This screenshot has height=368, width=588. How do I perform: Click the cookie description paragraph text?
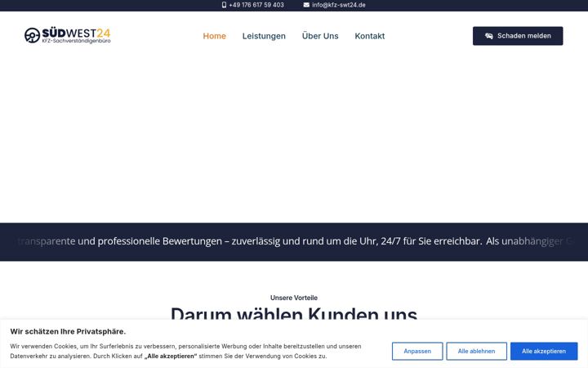tap(185, 351)
